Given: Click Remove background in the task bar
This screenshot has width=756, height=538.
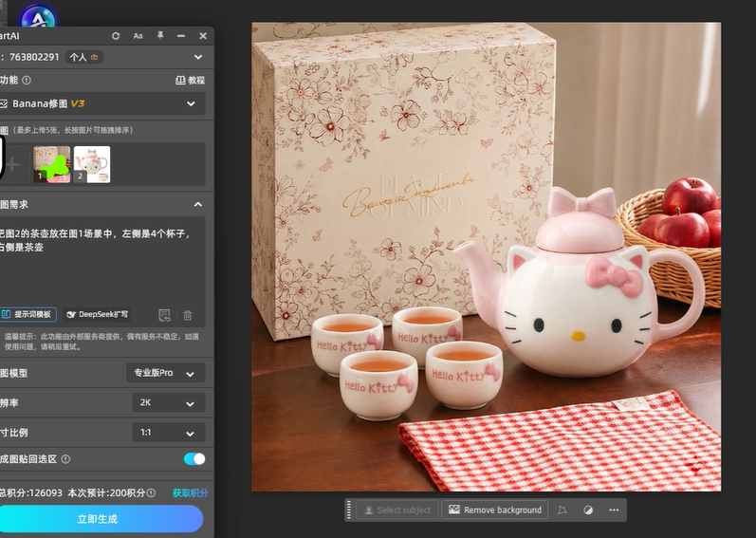Looking at the screenshot, I should [495, 510].
